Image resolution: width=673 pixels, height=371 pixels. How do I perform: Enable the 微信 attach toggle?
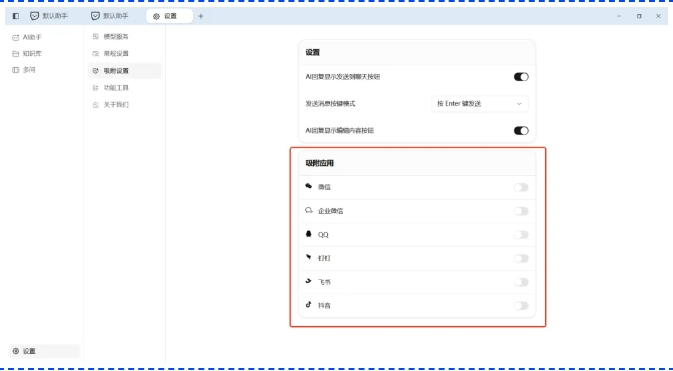pyautogui.click(x=521, y=187)
